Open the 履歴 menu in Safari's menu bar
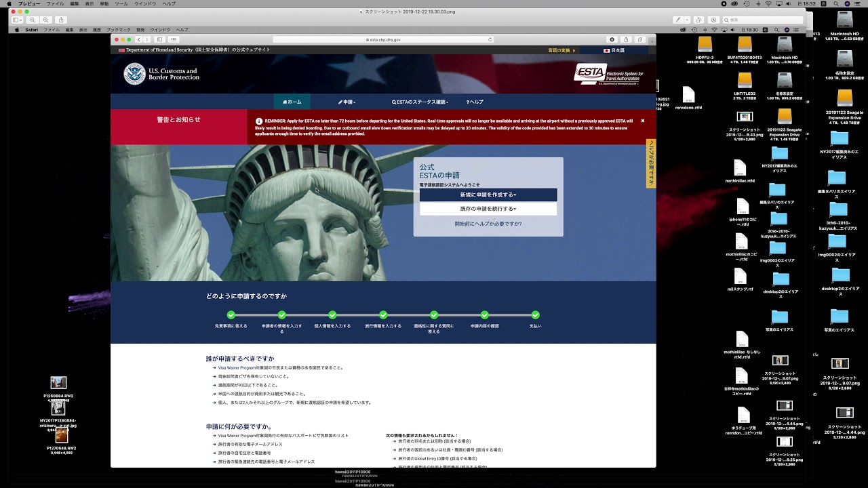 pyautogui.click(x=97, y=30)
